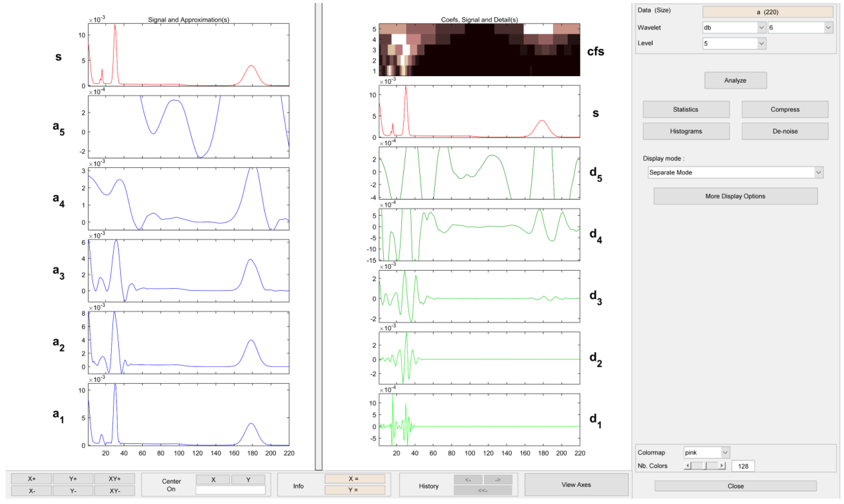
Task: Open the De-noise tool
Action: 785,131
